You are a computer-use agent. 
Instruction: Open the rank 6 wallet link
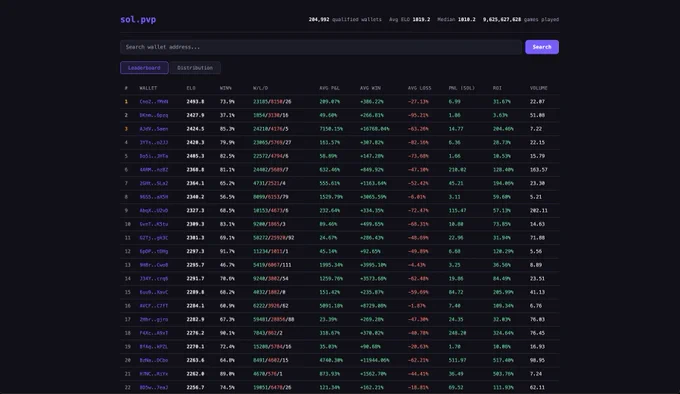point(154,170)
